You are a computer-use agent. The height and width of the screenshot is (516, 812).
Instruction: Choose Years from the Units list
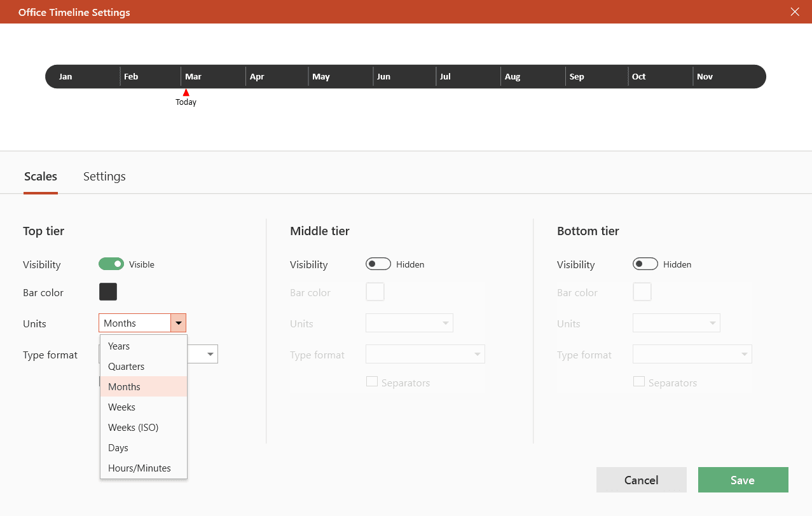point(144,346)
